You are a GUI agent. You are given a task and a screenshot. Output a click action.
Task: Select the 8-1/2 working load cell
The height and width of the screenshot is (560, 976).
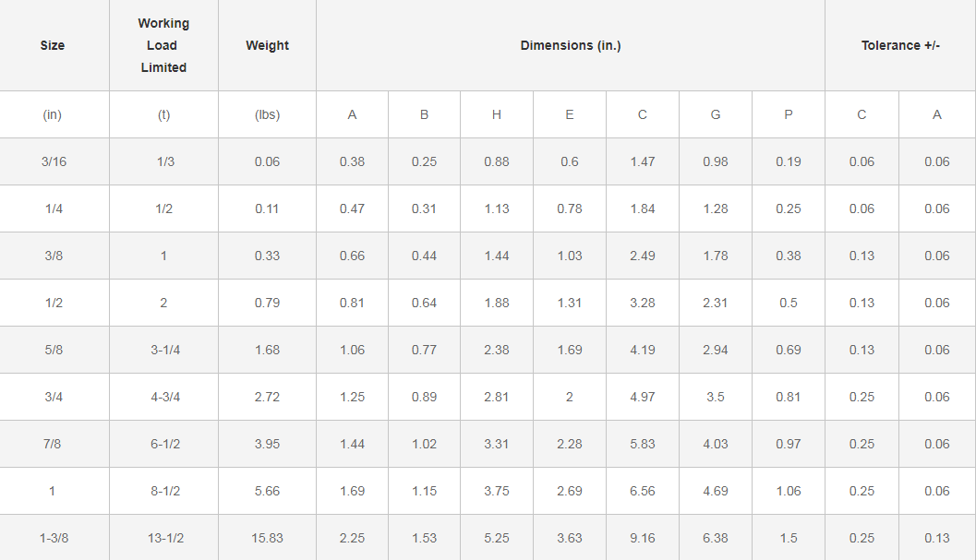(x=163, y=491)
